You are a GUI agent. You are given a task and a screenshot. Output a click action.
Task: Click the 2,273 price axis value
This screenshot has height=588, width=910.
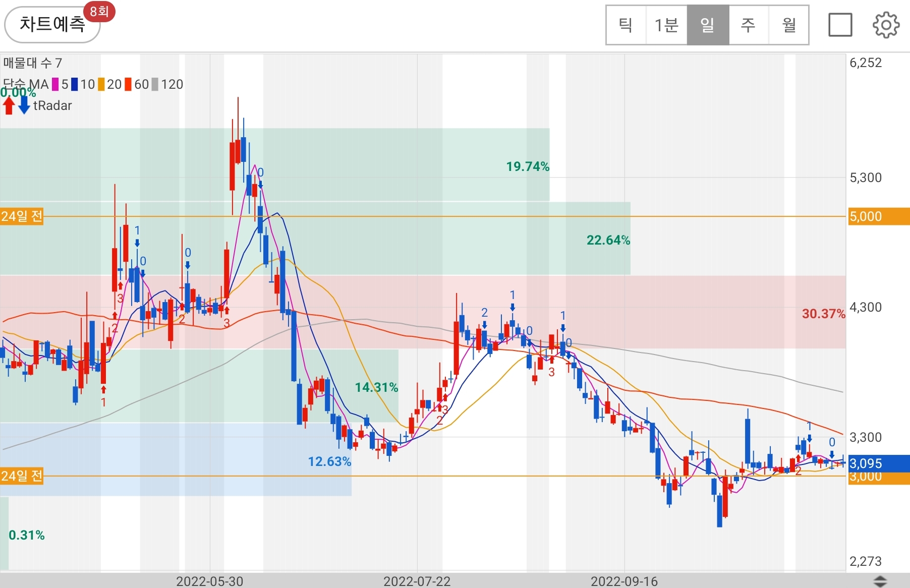[x=866, y=561]
